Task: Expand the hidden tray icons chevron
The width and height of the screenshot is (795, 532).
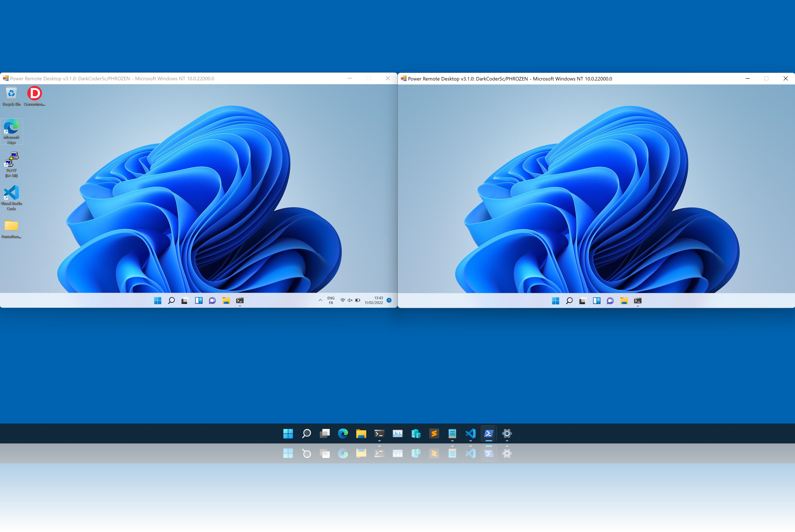Action: click(x=320, y=300)
